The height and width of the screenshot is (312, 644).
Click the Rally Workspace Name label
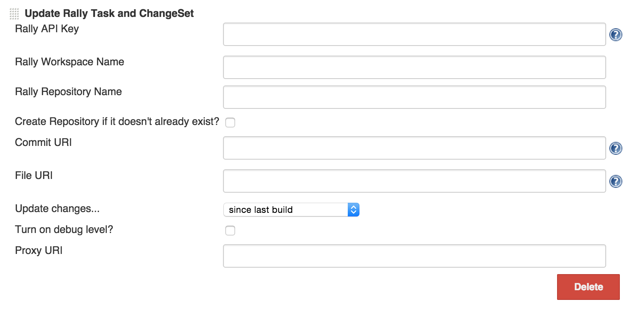point(70,62)
